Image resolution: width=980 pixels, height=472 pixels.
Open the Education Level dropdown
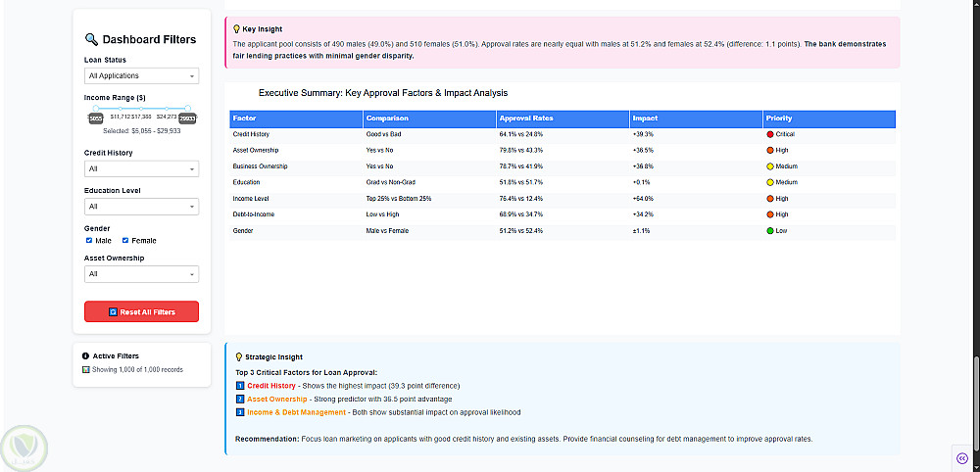coord(142,207)
